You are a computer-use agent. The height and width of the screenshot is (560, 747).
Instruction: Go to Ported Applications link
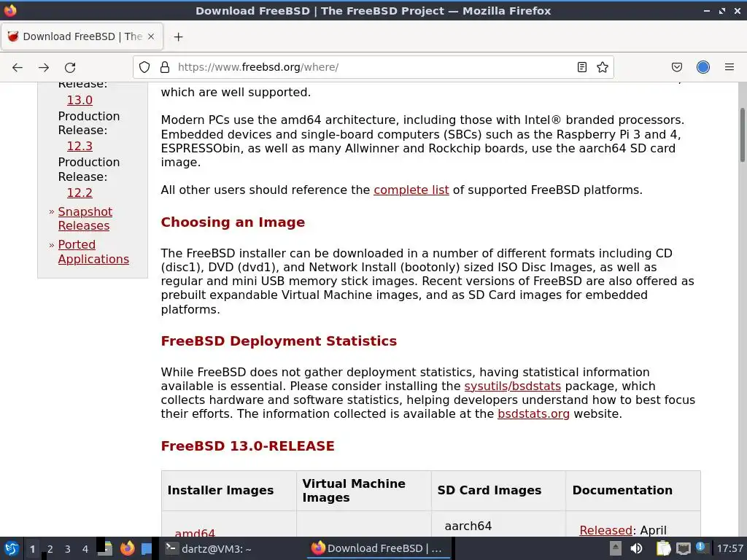pyautogui.click(x=93, y=252)
